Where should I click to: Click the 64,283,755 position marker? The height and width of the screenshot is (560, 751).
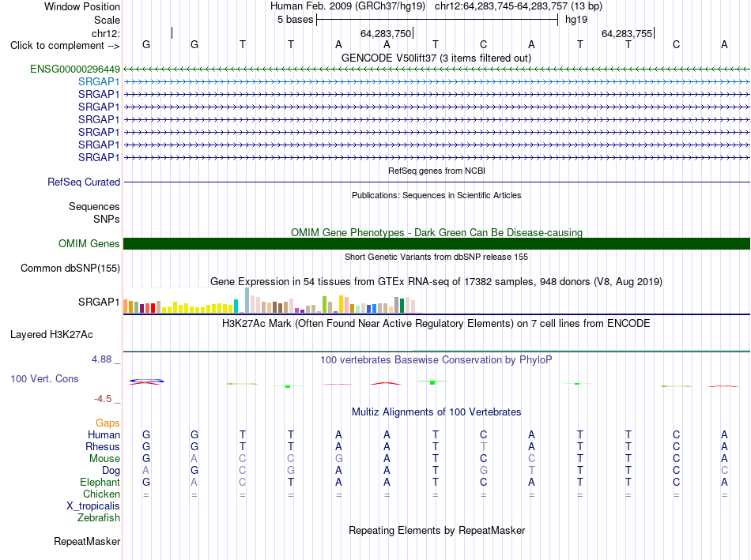[628, 33]
